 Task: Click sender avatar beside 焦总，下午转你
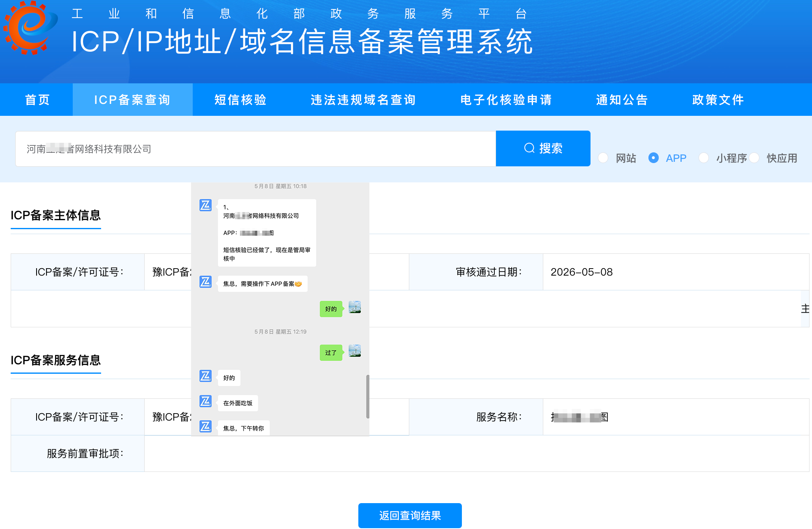coord(205,426)
